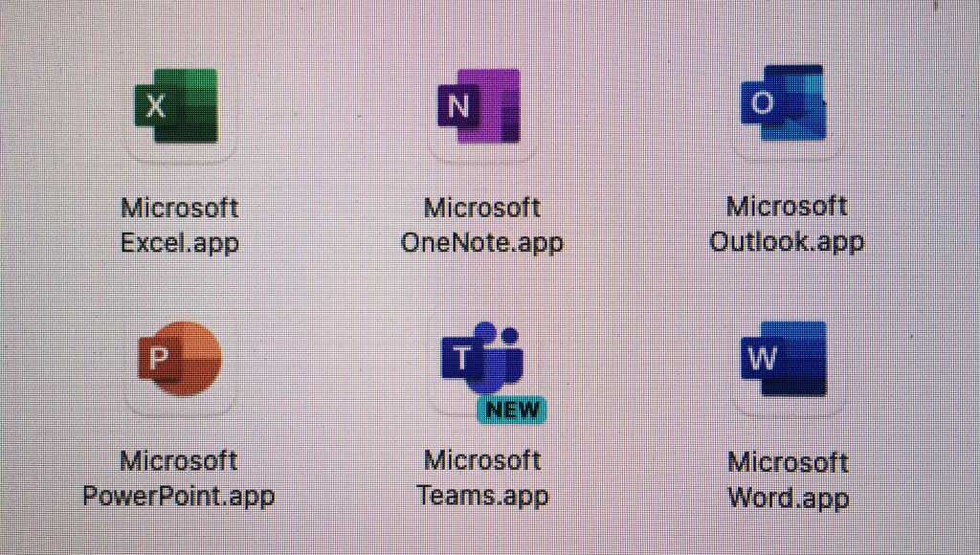The image size is (980, 555).
Task: Select the "Microsoft Excel.app" file name label
Action: coord(179,226)
